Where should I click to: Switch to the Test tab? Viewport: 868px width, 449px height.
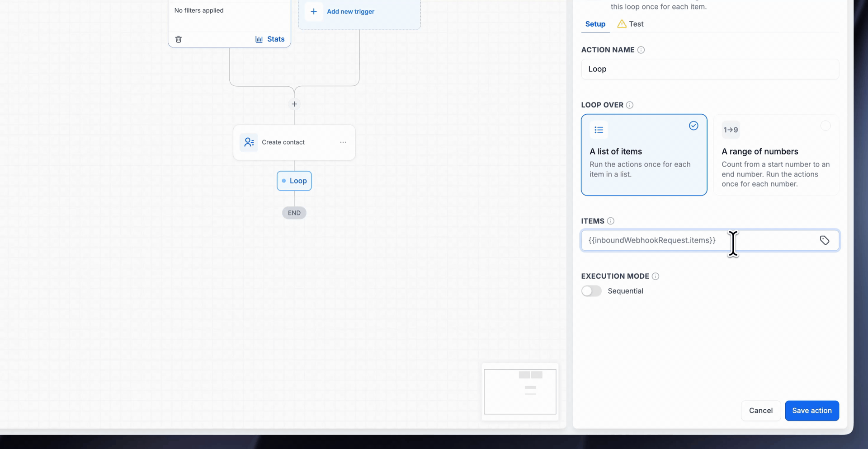pos(631,24)
